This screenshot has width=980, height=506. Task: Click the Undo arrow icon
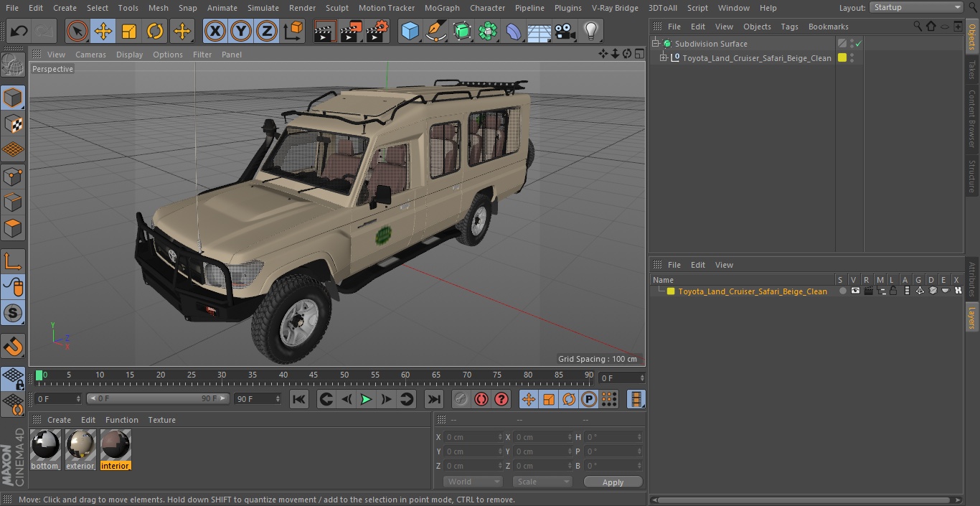19,31
